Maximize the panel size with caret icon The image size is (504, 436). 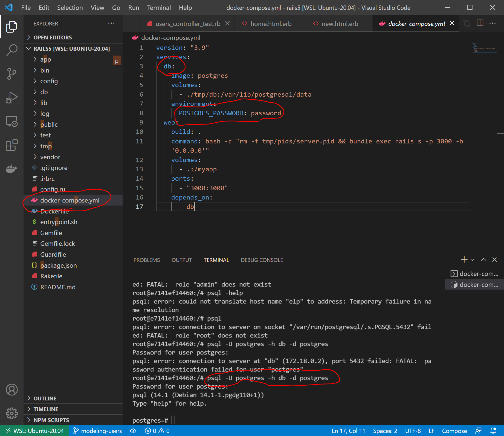pos(483,259)
